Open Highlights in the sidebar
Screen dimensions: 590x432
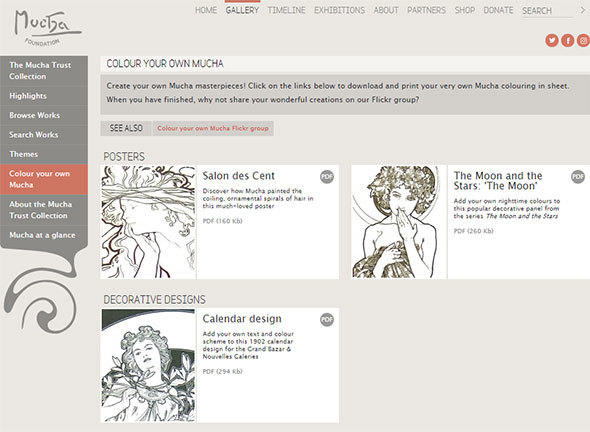click(x=44, y=96)
